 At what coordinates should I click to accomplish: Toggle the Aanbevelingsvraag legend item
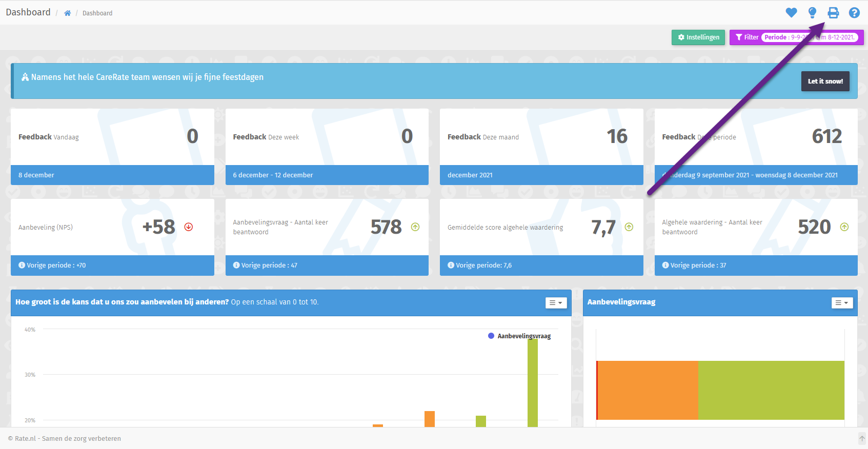(519, 336)
